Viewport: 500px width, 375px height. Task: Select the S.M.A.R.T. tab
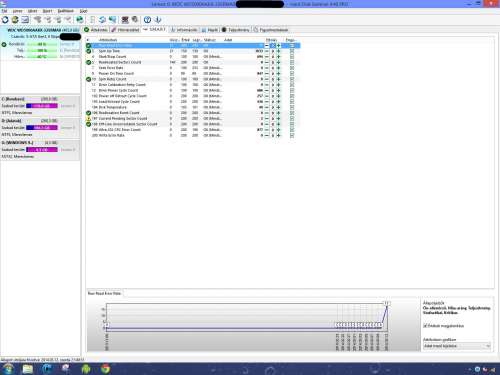click(x=154, y=30)
